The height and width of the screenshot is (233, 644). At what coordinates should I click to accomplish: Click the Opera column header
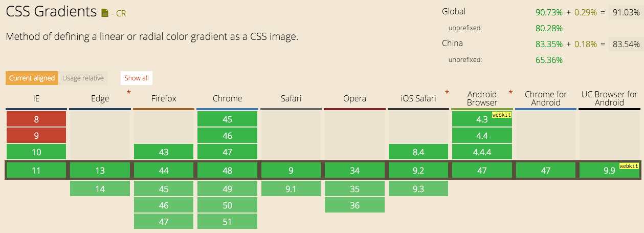pyautogui.click(x=354, y=98)
